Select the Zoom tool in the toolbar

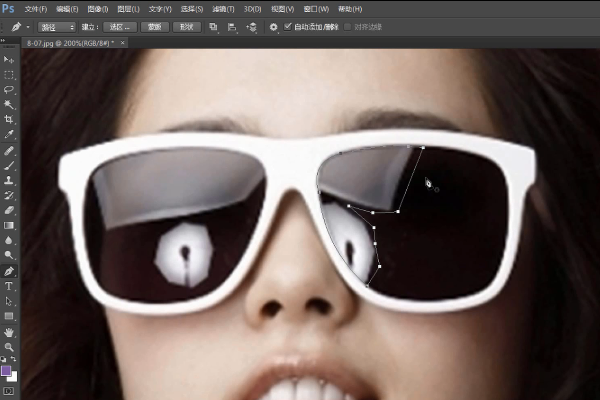(9, 346)
